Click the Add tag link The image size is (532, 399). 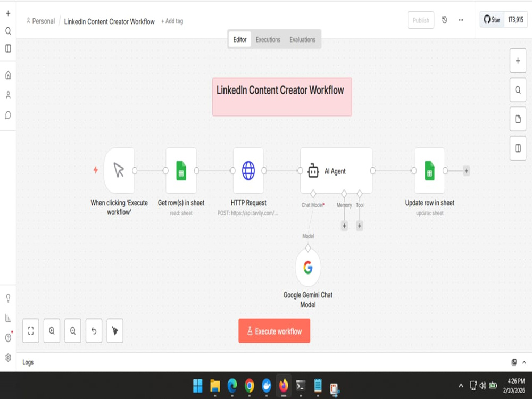172,21
